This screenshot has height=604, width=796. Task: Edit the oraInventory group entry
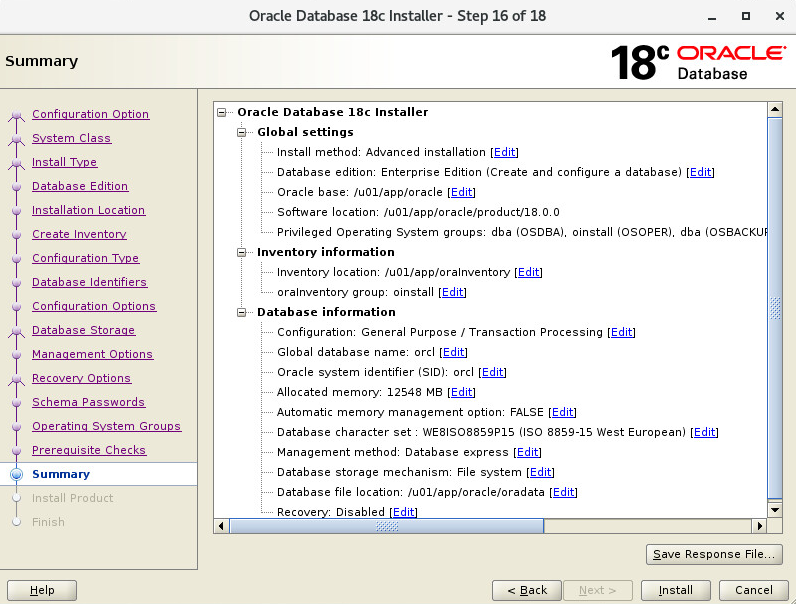[x=452, y=292]
